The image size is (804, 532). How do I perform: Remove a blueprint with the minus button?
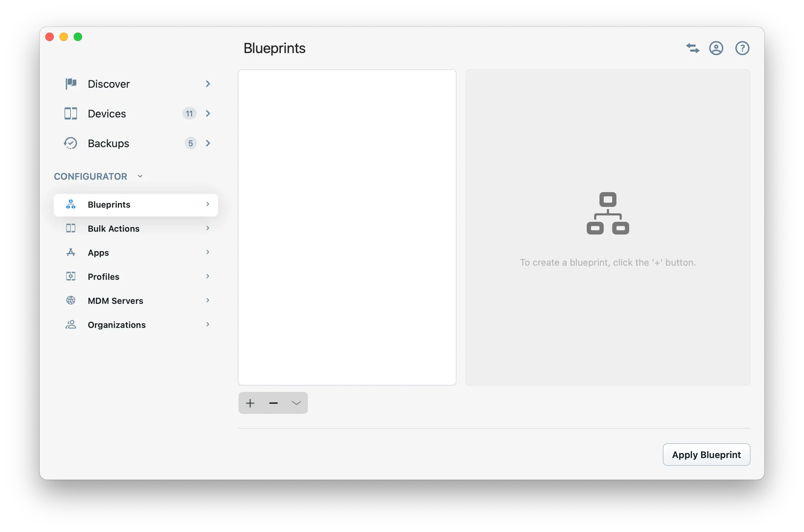pyautogui.click(x=273, y=403)
